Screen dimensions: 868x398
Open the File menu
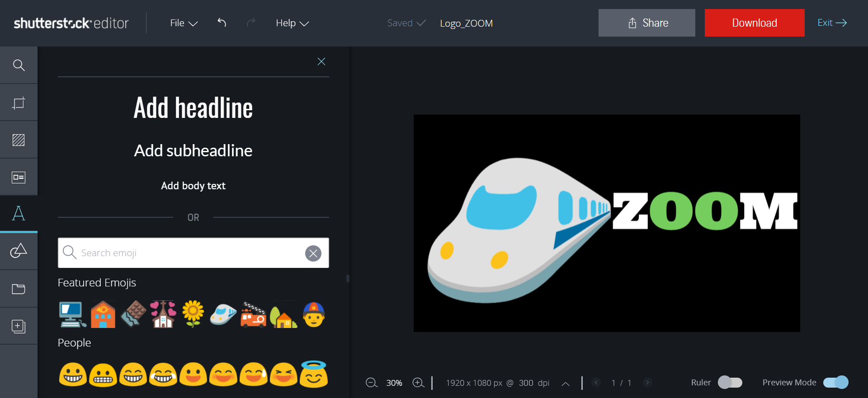(x=184, y=23)
